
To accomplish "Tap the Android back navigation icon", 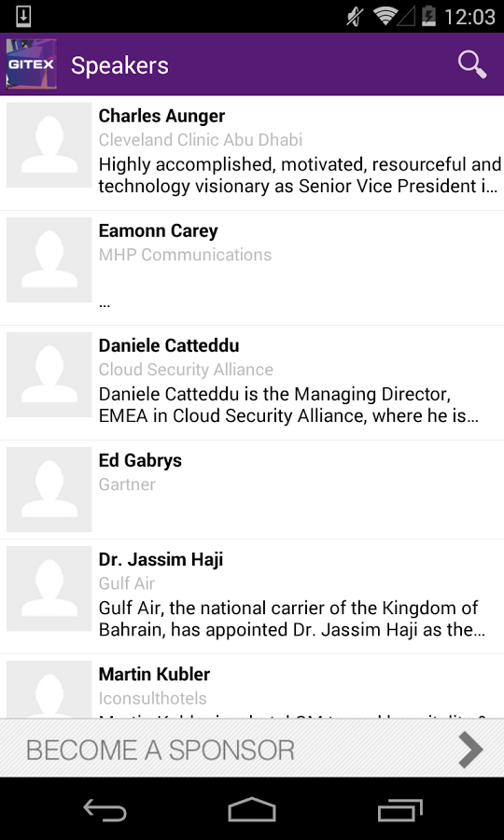I will click(x=105, y=809).
